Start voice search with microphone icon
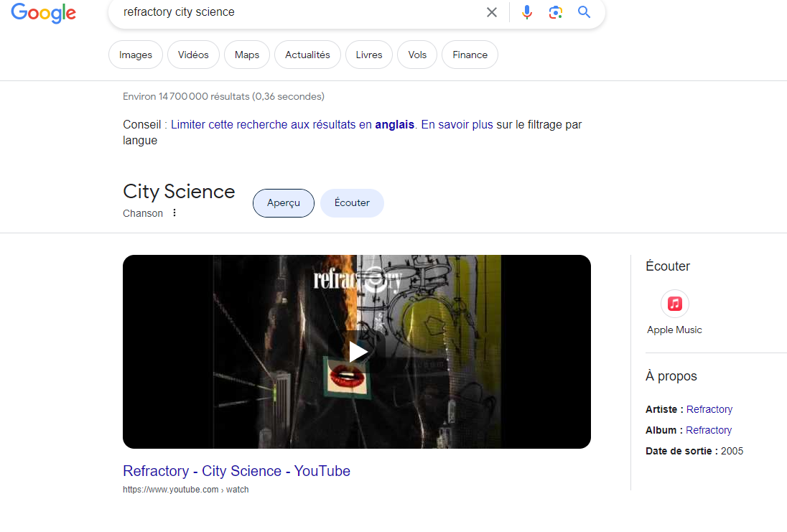Screen dimensions: 787x532 [527, 12]
